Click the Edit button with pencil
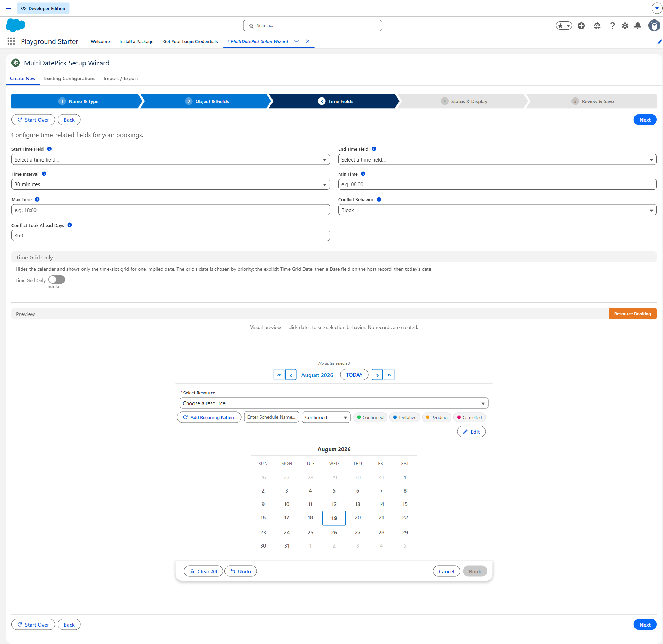The image size is (663, 644). pyautogui.click(x=471, y=432)
